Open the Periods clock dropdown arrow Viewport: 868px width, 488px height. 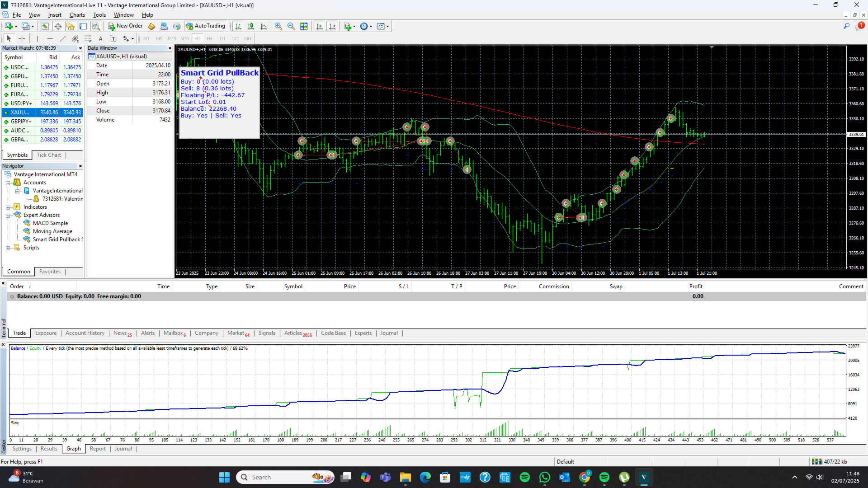[371, 26]
